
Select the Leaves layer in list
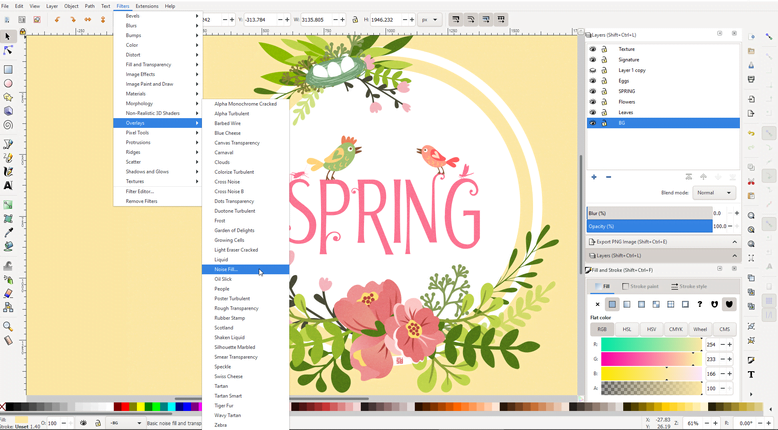(626, 112)
